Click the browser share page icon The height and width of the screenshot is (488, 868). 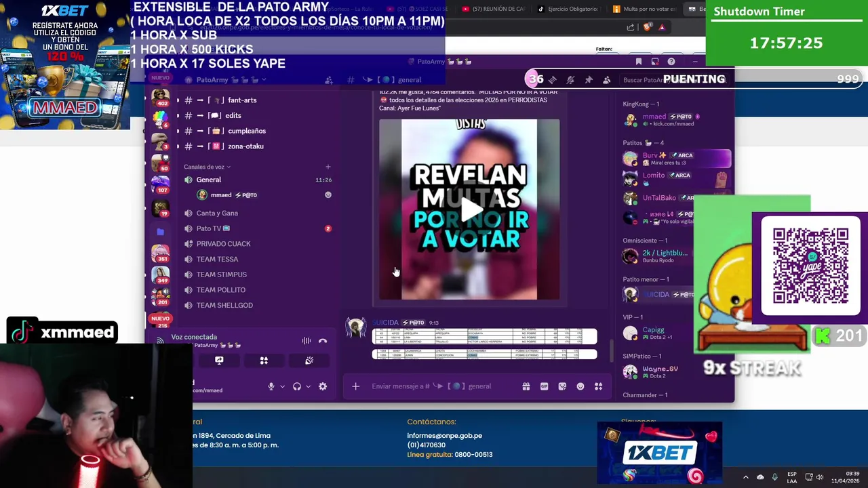pos(631,27)
